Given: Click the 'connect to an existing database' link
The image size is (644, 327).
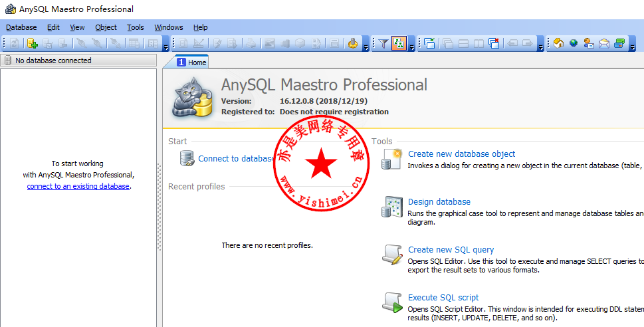Looking at the screenshot, I should [78, 186].
